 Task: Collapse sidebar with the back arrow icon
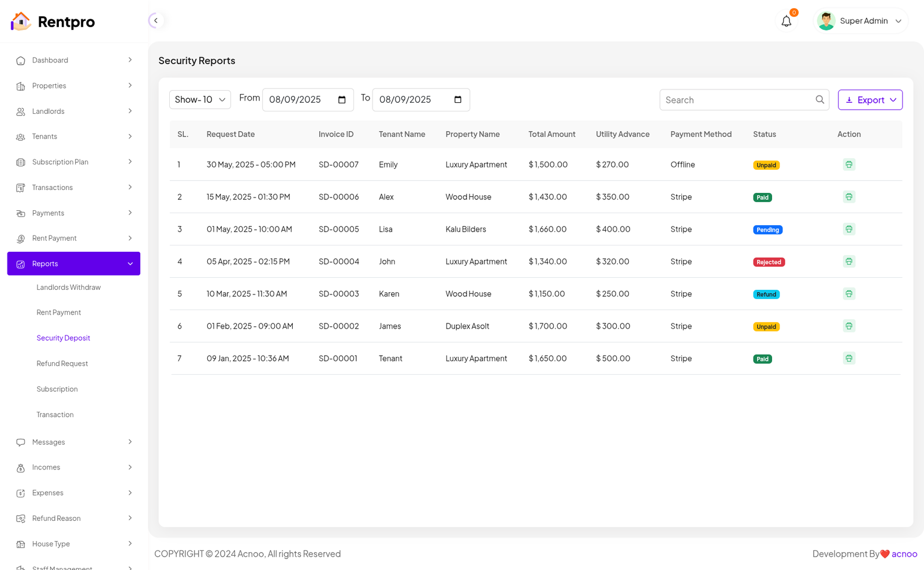click(155, 21)
